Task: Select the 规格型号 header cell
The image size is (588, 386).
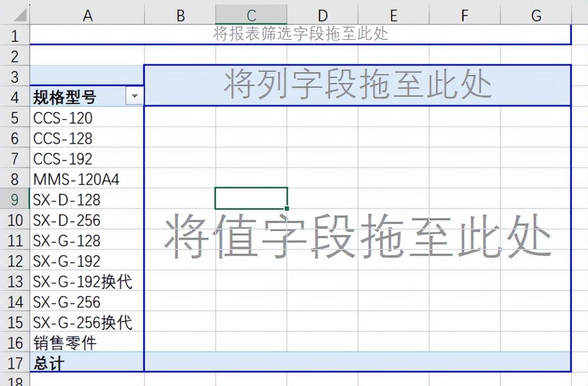Action: [87, 97]
